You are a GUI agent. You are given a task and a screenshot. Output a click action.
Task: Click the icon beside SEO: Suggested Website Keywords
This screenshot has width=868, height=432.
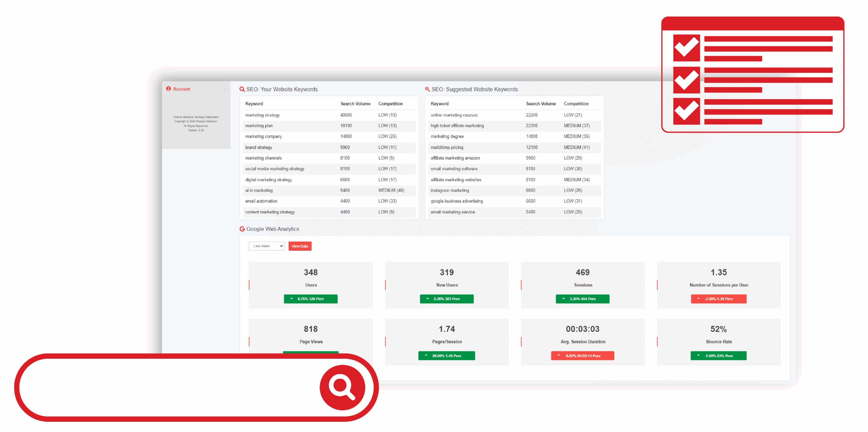427,89
